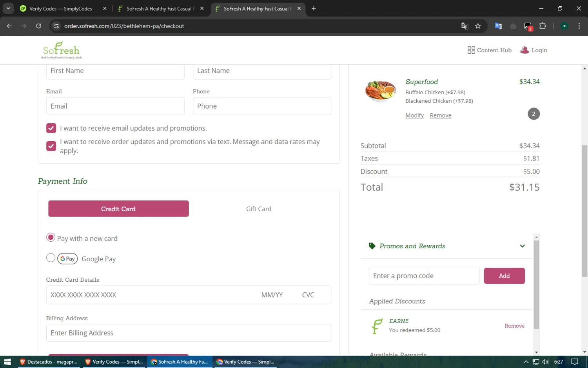Go forward with the browser forward arrow

pyautogui.click(x=24, y=26)
